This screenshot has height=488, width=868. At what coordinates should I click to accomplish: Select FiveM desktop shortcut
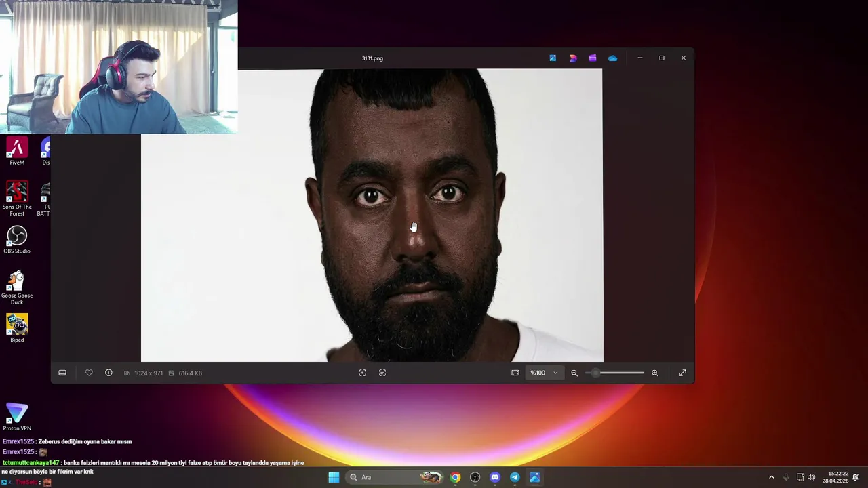17,151
